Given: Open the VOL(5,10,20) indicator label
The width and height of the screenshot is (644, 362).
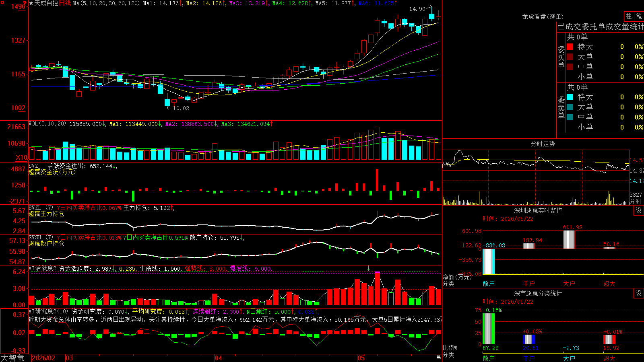Looking at the screenshot, I should click(47, 124).
